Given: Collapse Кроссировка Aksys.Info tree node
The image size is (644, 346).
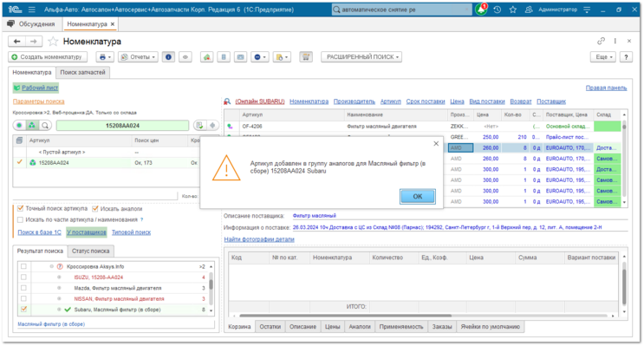Looking at the screenshot, I should 52,267.
